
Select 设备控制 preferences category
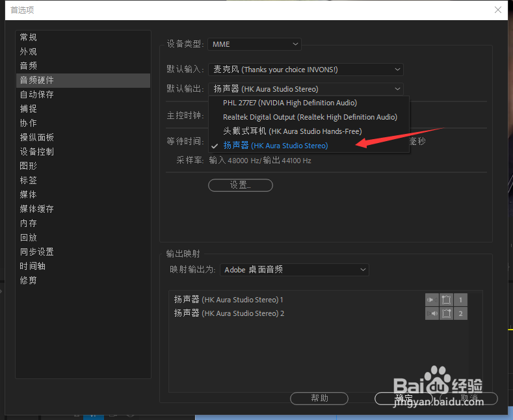83,151
